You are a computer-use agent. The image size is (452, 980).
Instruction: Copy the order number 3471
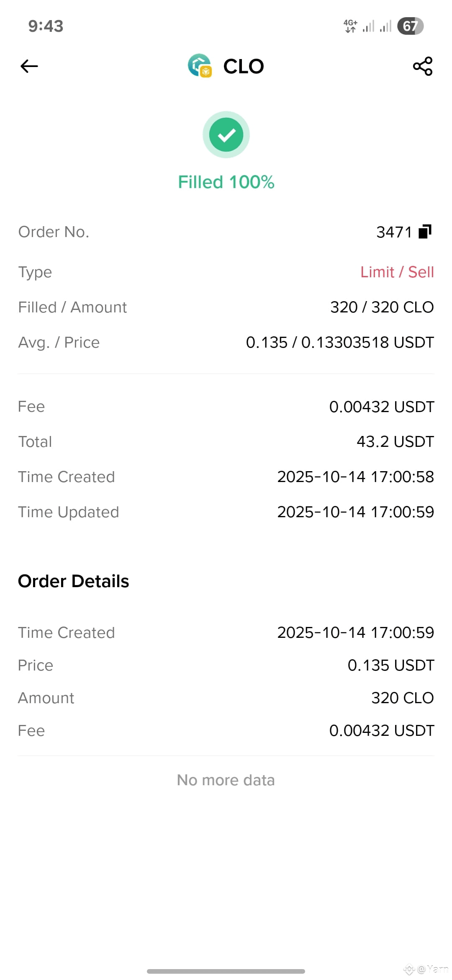tap(425, 231)
